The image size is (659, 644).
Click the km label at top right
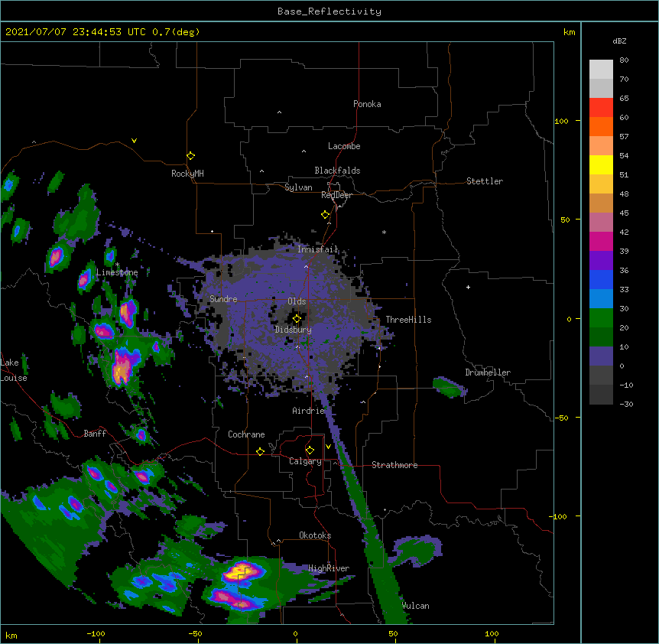569,32
